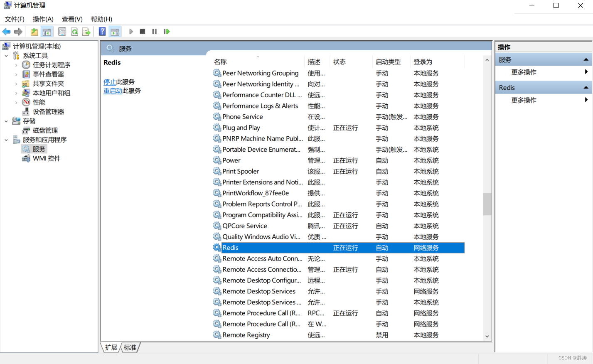This screenshot has width=593, height=364.
Task: Switch to the 标准 tab
Action: point(130,347)
